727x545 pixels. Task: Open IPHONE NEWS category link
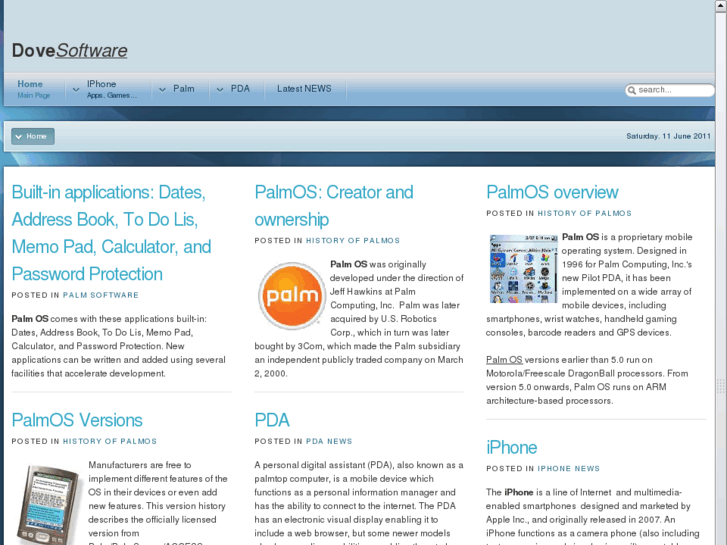click(568, 468)
